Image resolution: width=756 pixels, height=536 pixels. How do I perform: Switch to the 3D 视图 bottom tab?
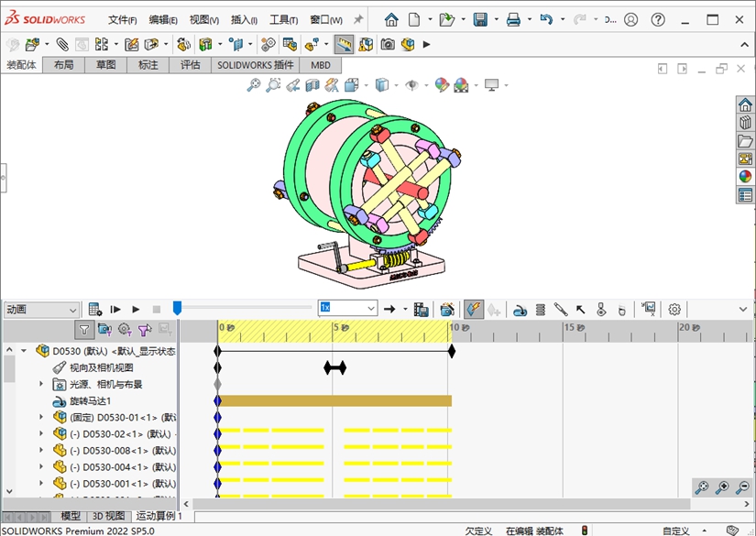pyautogui.click(x=109, y=517)
